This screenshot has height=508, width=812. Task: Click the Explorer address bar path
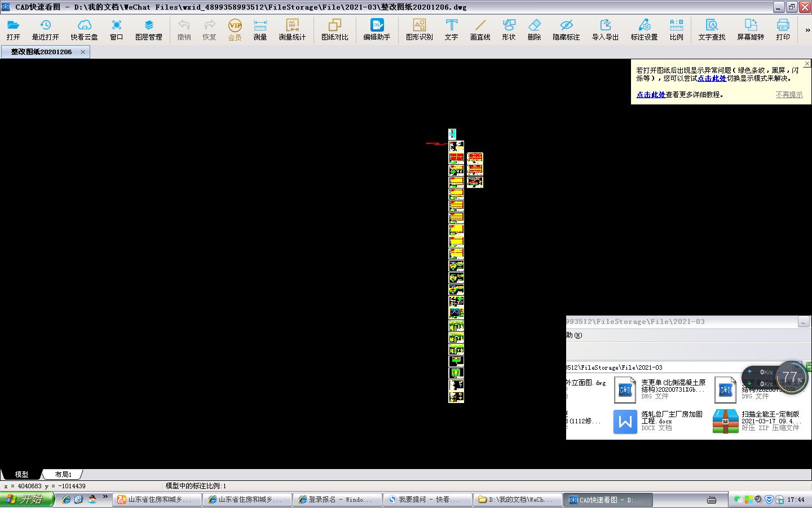(x=615, y=367)
